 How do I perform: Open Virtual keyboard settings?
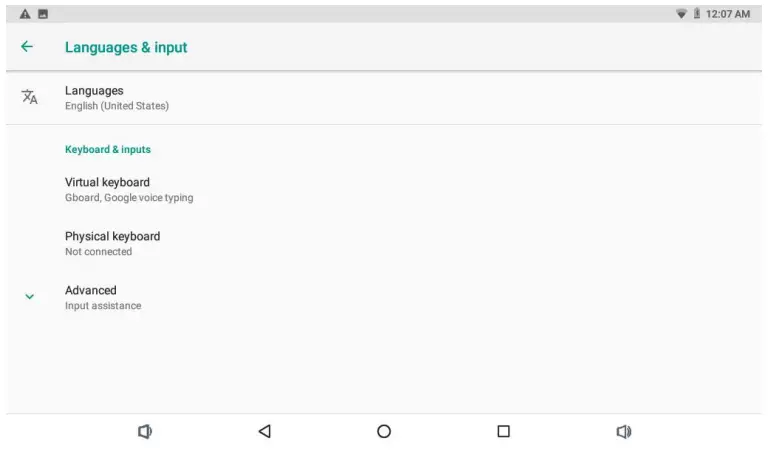click(107, 183)
